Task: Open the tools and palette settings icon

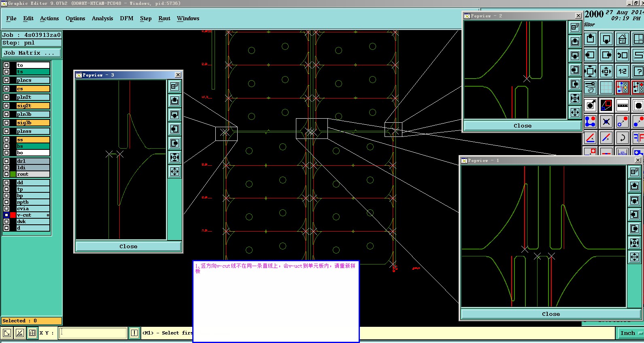Action: click(x=591, y=87)
